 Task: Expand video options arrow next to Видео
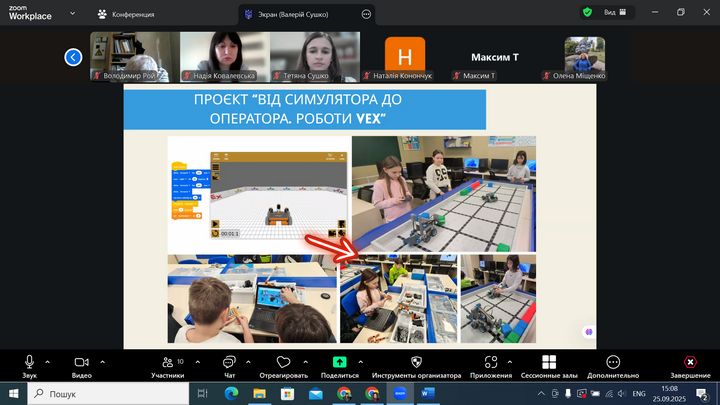click(102, 361)
